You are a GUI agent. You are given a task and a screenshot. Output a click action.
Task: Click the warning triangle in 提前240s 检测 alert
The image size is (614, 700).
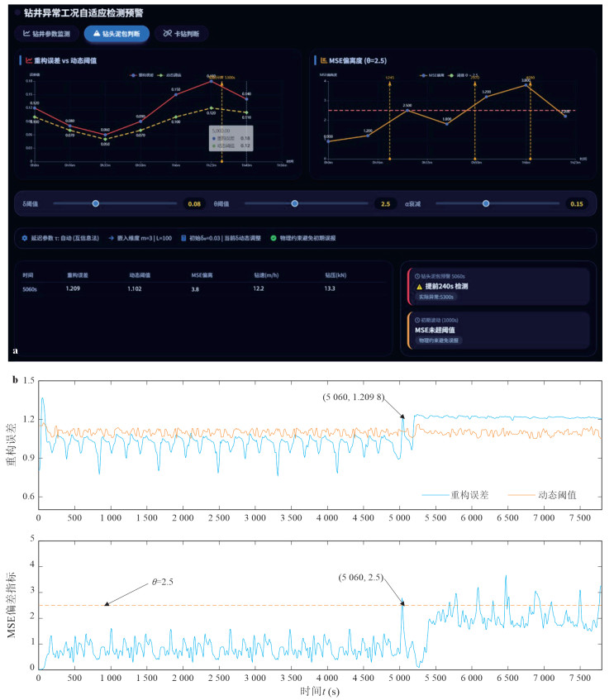click(419, 287)
